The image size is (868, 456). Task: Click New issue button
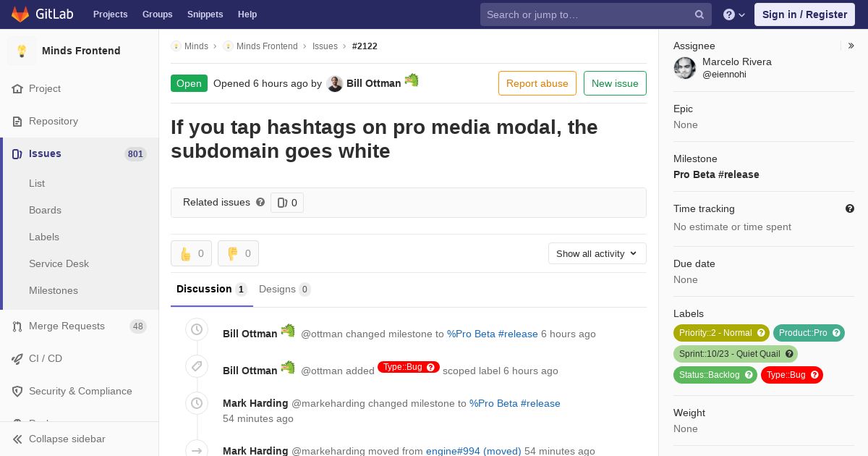click(615, 83)
